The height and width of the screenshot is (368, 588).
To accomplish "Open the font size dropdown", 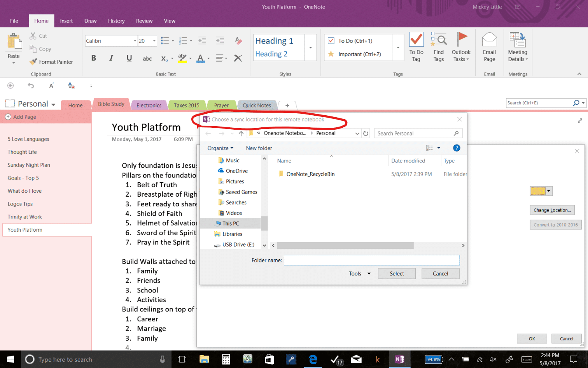I will coord(154,41).
